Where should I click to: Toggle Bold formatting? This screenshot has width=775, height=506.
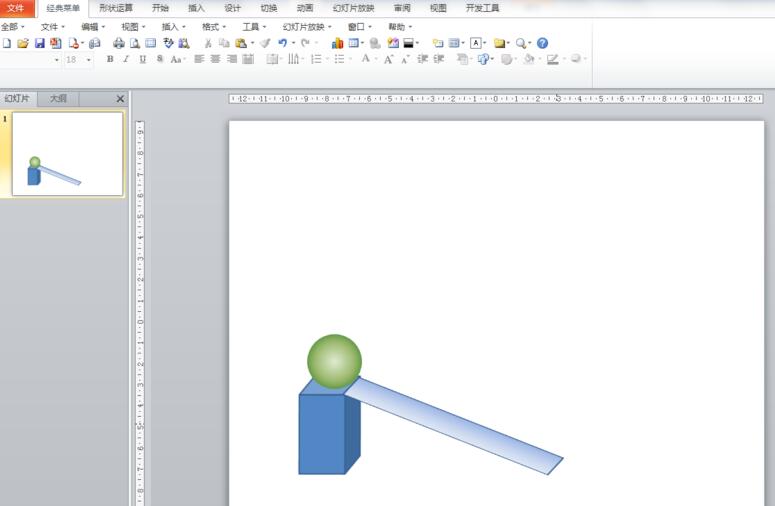(110, 60)
